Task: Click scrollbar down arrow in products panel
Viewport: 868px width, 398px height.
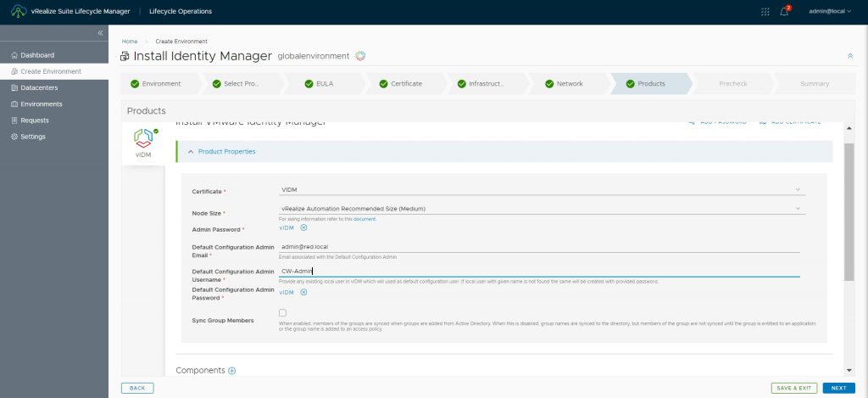Action: click(849, 370)
